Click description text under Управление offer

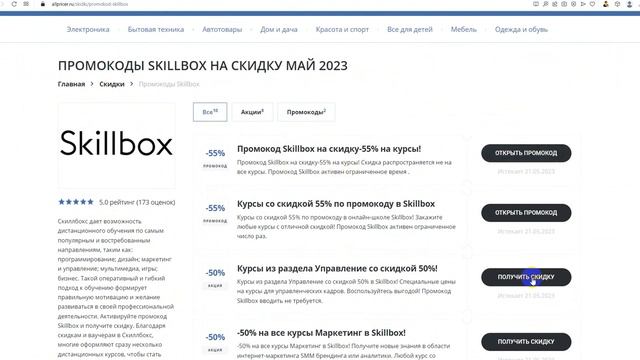coord(346,291)
